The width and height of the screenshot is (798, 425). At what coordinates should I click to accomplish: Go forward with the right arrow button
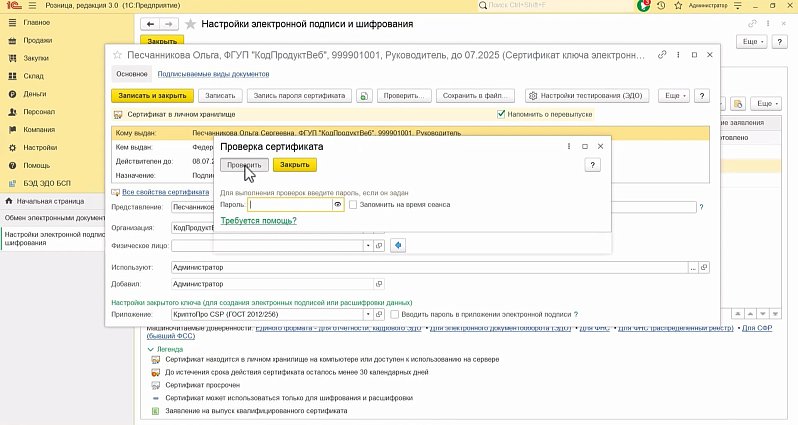point(168,24)
